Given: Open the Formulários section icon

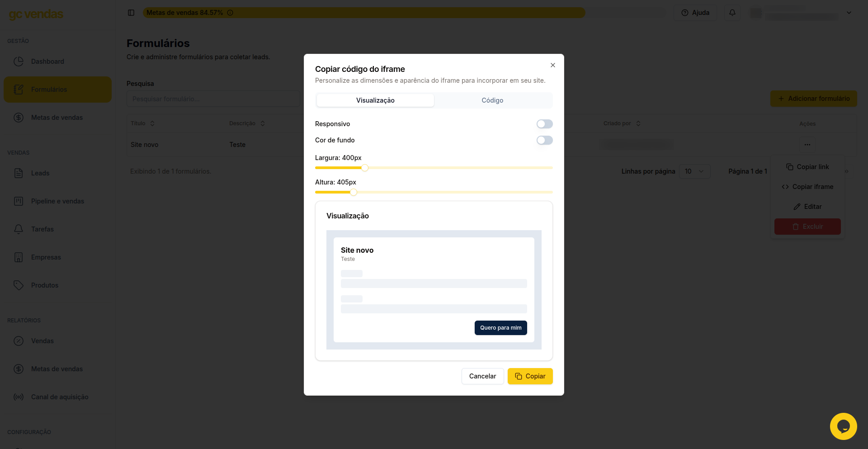Looking at the screenshot, I should (x=19, y=89).
